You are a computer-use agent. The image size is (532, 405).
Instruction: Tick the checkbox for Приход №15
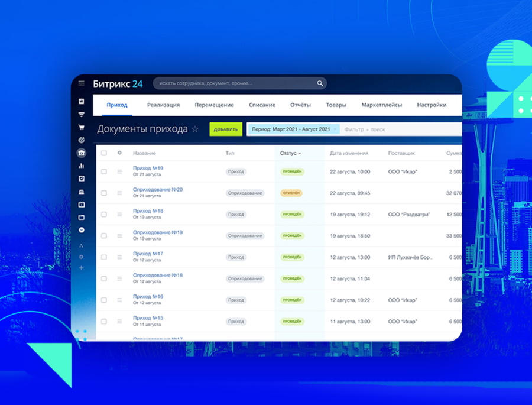coord(104,321)
